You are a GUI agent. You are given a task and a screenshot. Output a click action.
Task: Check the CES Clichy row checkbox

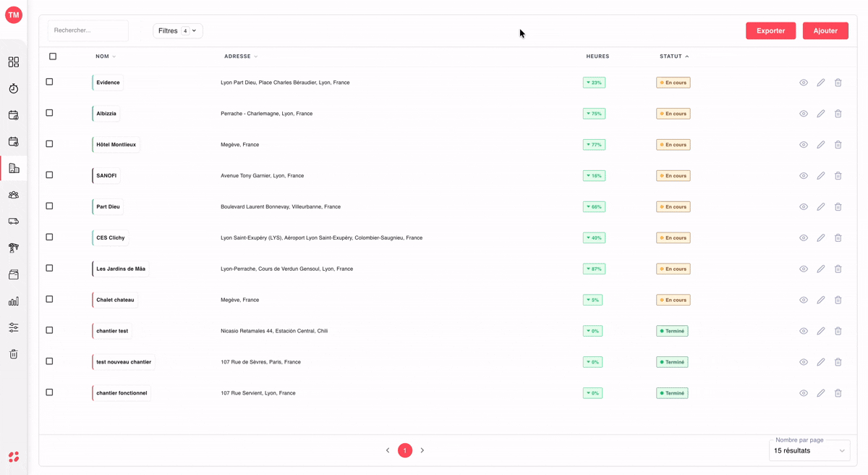click(x=49, y=237)
